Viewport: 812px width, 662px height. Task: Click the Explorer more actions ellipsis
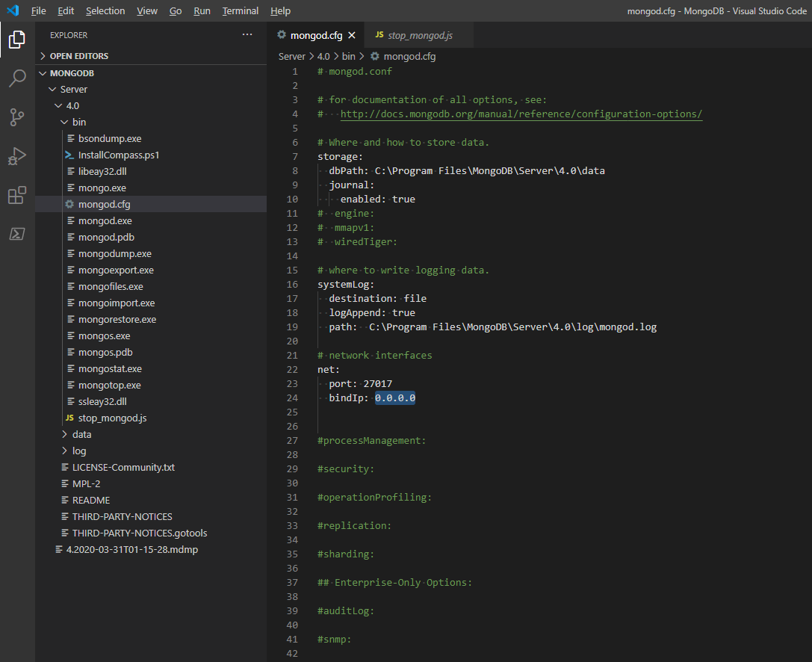pyautogui.click(x=247, y=34)
